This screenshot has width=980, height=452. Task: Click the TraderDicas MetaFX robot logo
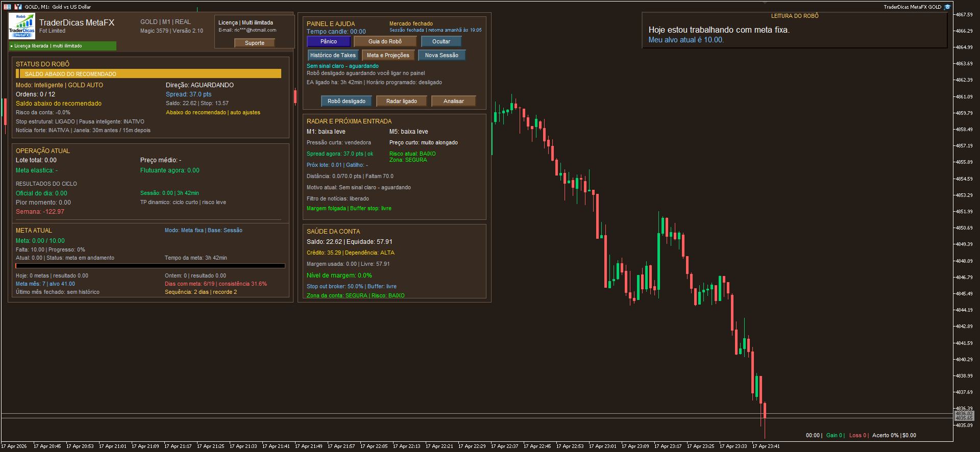click(x=21, y=26)
